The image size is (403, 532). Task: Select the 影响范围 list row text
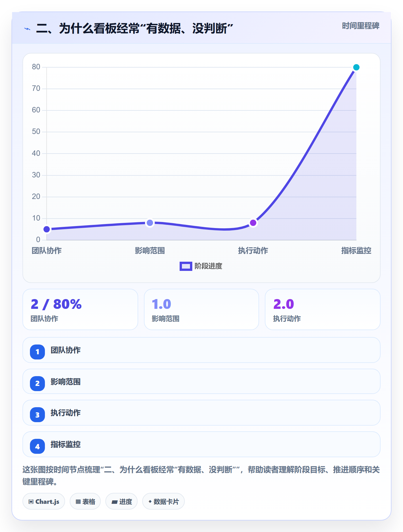pos(66,382)
